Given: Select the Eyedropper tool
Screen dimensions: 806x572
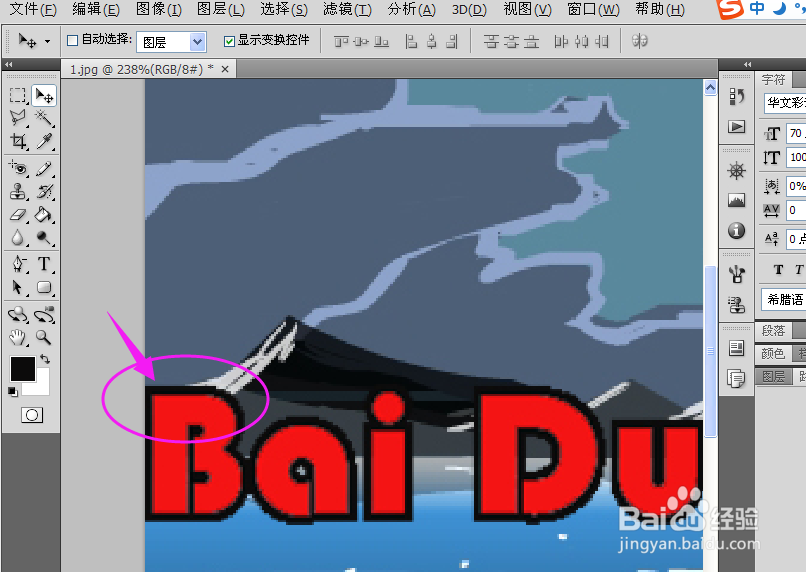Looking at the screenshot, I should [x=44, y=141].
